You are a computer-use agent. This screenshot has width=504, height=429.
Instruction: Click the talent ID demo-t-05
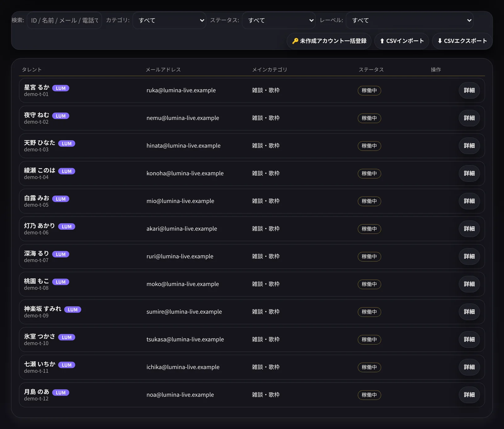click(x=36, y=205)
